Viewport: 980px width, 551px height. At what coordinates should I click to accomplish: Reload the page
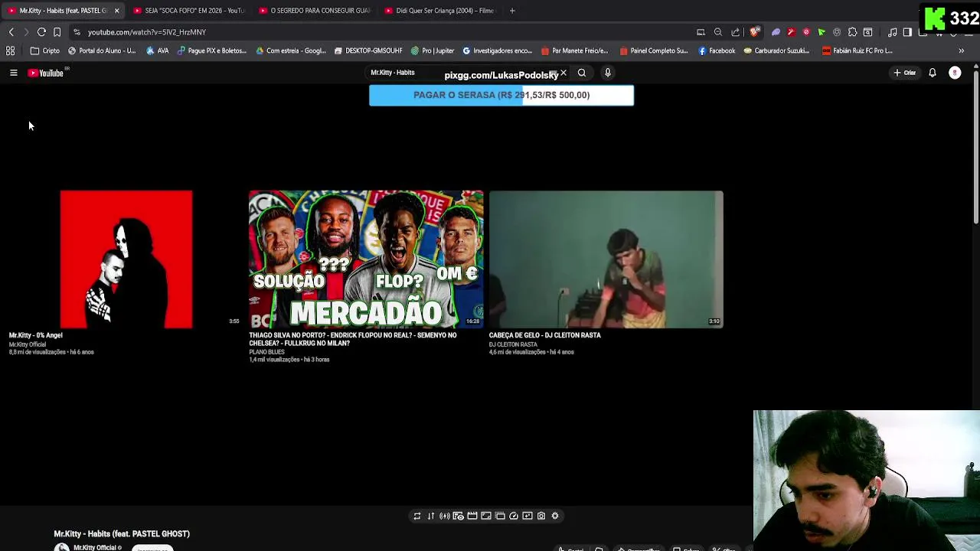[x=41, y=32]
